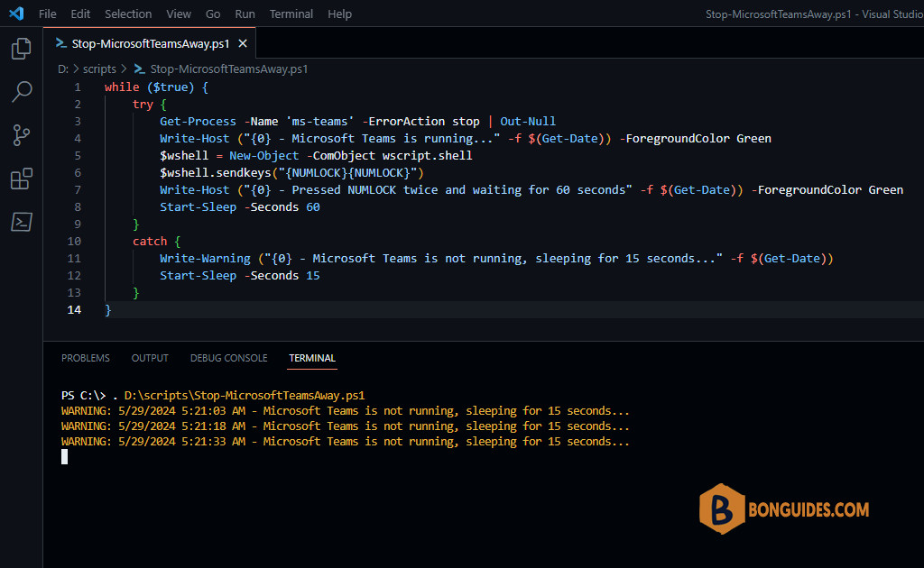Open the Source Control view
The width and height of the screenshot is (924, 568).
[x=22, y=135]
